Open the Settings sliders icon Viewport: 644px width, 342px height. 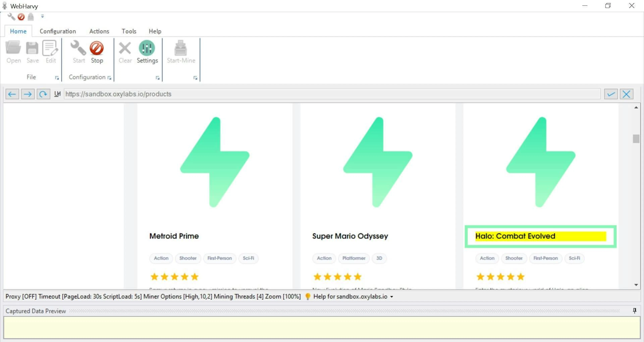pos(147,48)
